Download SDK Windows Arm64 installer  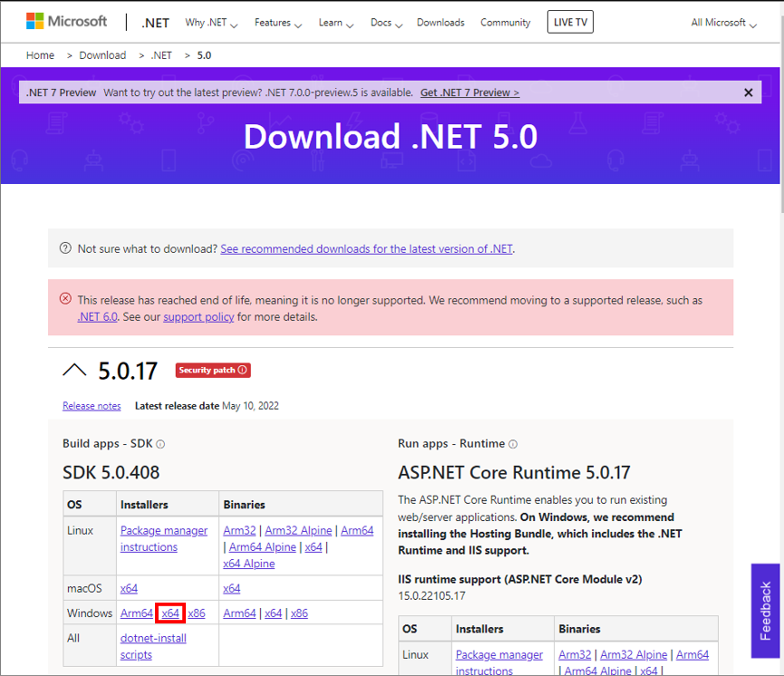click(137, 613)
